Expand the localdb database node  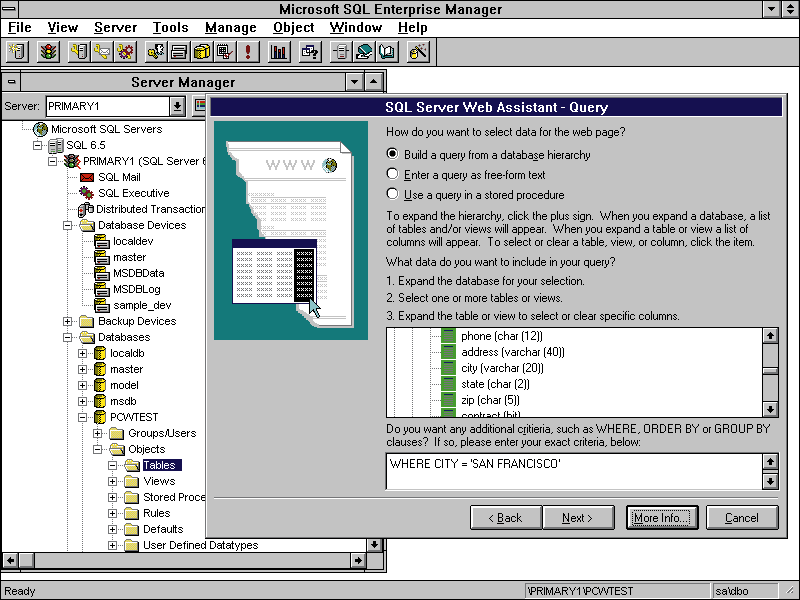82,354
